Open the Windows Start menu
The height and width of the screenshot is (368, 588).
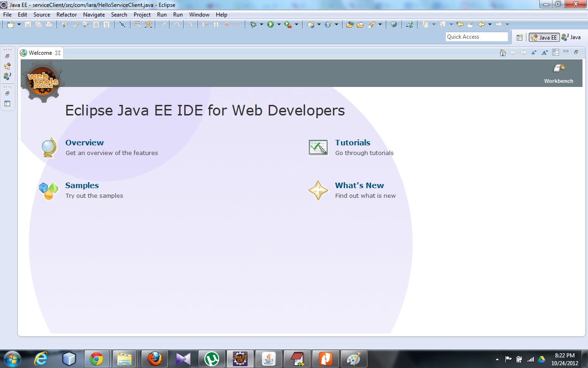[12, 359]
